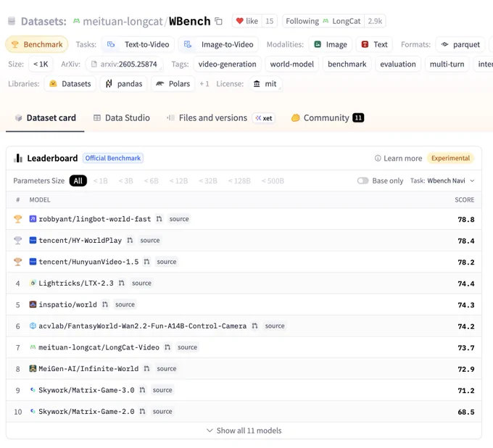Select the < 1B parameters filter
Screen dimensions: 493x448
(100, 181)
